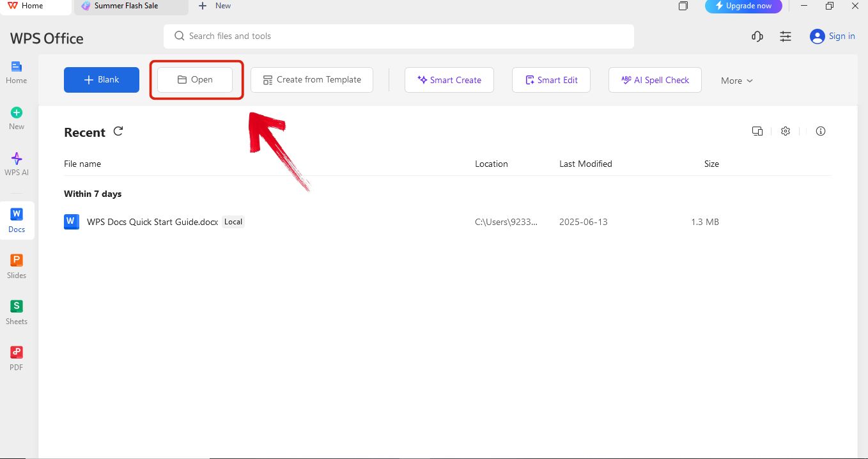
Task: Click the devices icon above file list
Action: [x=757, y=131]
